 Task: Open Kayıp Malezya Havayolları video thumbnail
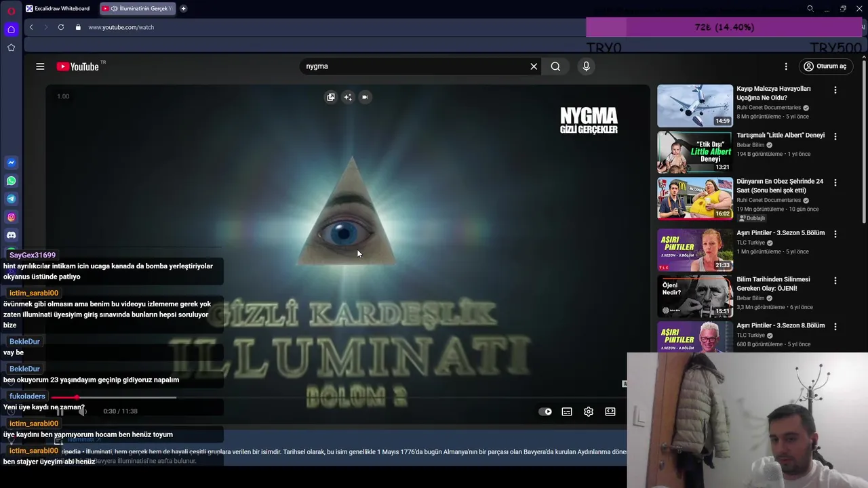pyautogui.click(x=695, y=106)
